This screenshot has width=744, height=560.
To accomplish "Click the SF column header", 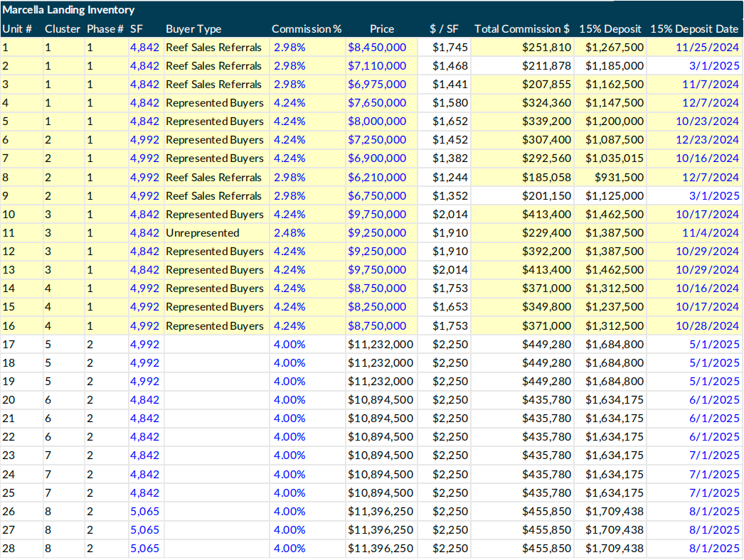I will pyautogui.click(x=137, y=29).
